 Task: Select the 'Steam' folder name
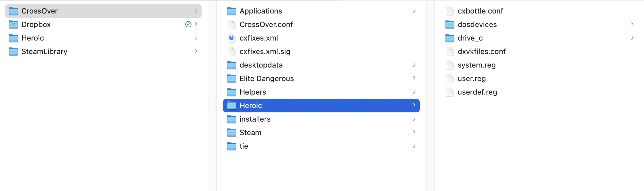250,133
